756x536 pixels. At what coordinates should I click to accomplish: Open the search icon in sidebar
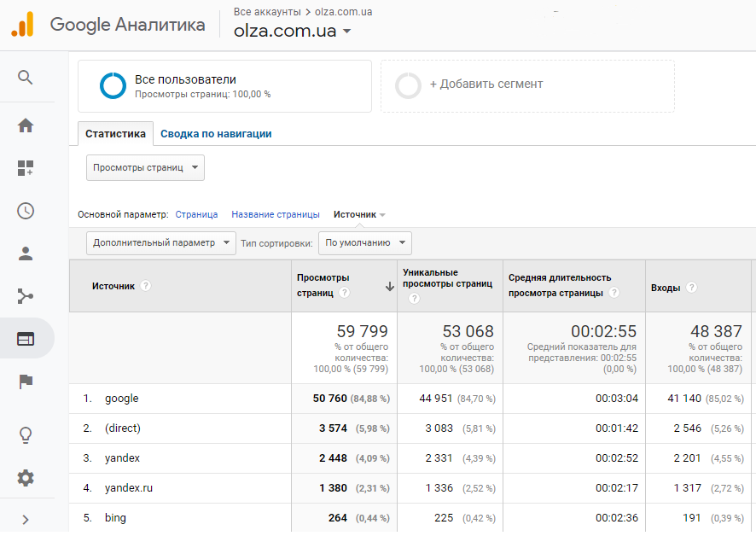[x=25, y=77]
